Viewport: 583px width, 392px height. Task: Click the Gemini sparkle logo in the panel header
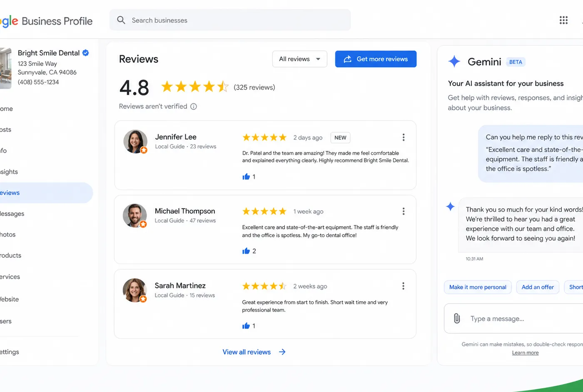click(x=454, y=62)
